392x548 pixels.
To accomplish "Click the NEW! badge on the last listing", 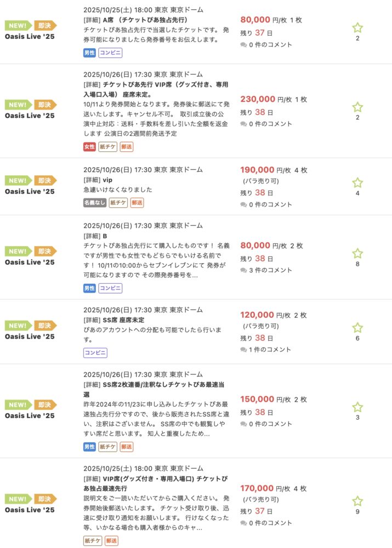I will pos(18,499).
